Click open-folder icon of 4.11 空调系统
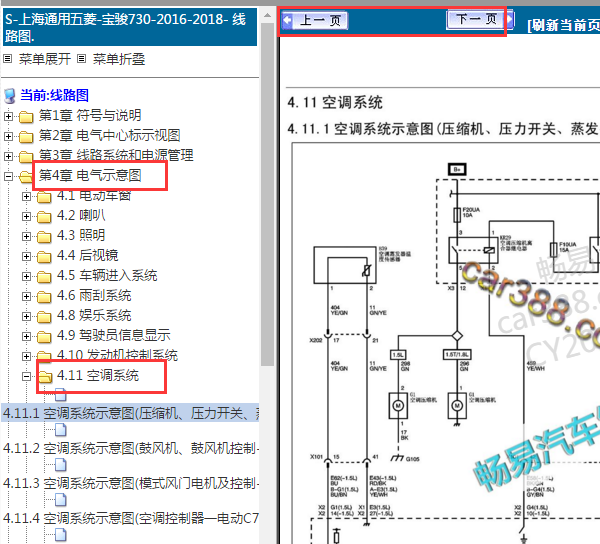Screen dimensions: 600x544 [x=45, y=377]
